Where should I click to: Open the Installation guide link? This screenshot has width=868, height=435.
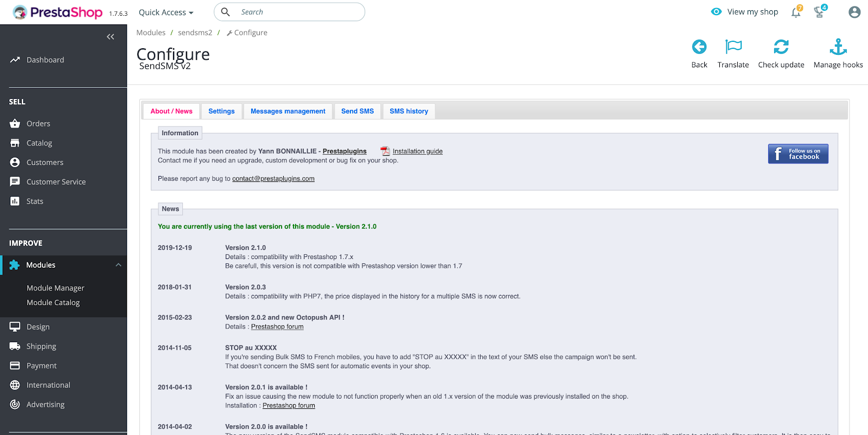coord(418,152)
